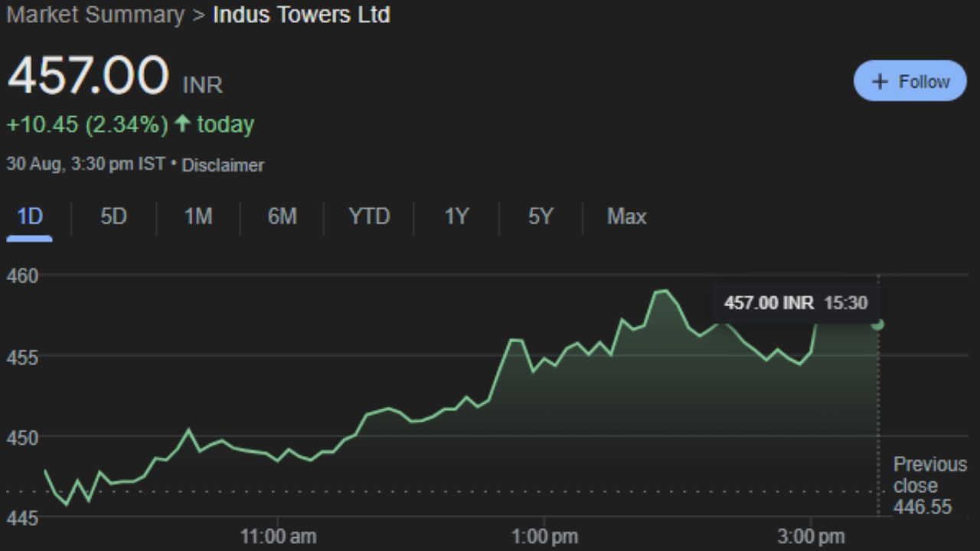
Task: Click the green data point at 15:30
Action: [x=878, y=324]
